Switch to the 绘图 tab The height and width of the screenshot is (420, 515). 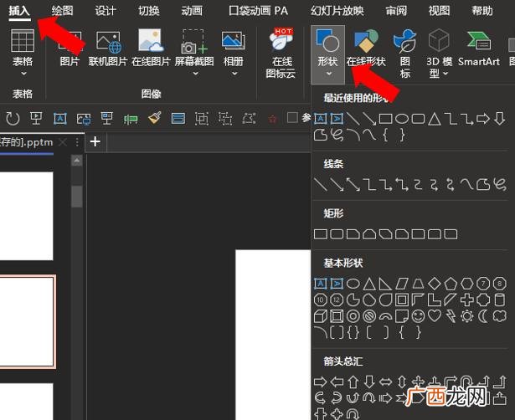coord(63,11)
